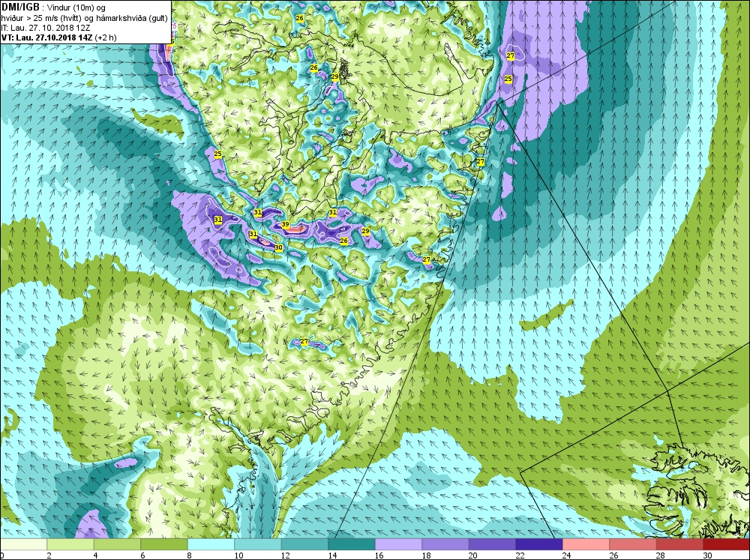
Task: Click the legend scale value '0'
Action: tap(2, 556)
